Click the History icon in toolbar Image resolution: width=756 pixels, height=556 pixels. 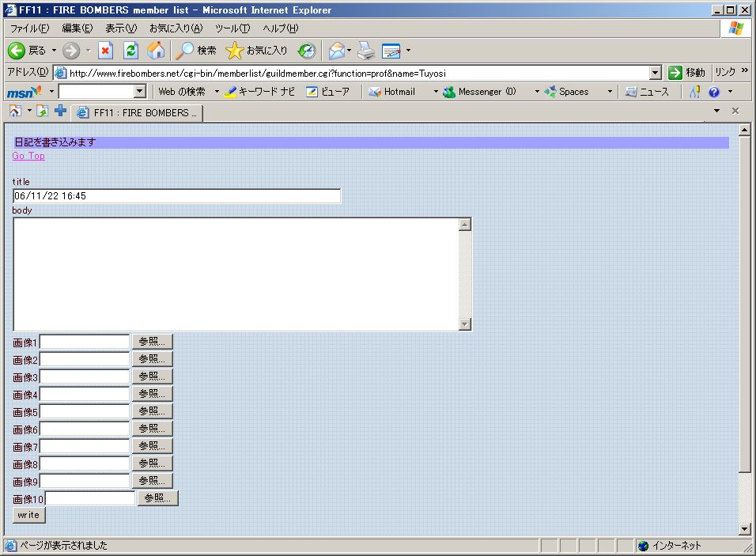tap(306, 51)
